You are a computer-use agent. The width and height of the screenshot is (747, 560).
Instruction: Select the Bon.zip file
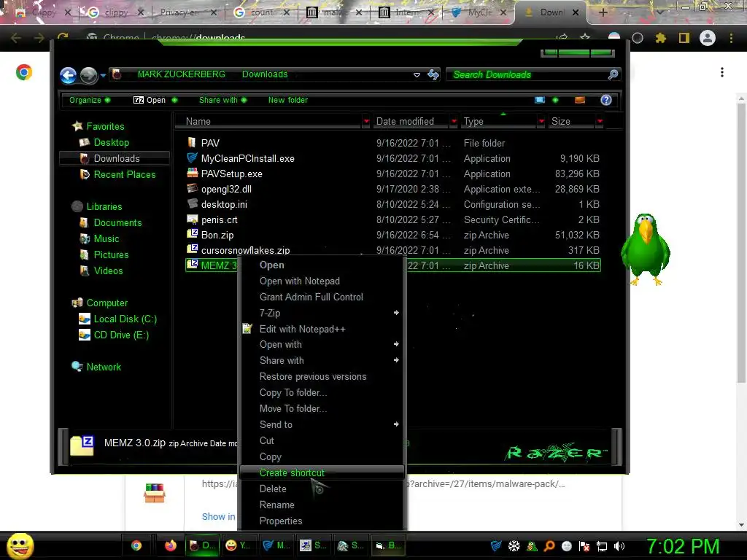click(217, 236)
